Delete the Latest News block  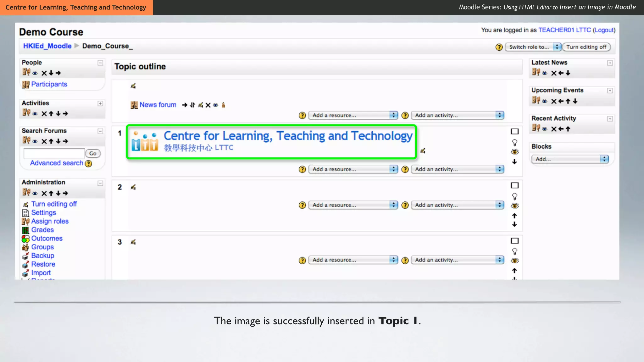pos(554,73)
